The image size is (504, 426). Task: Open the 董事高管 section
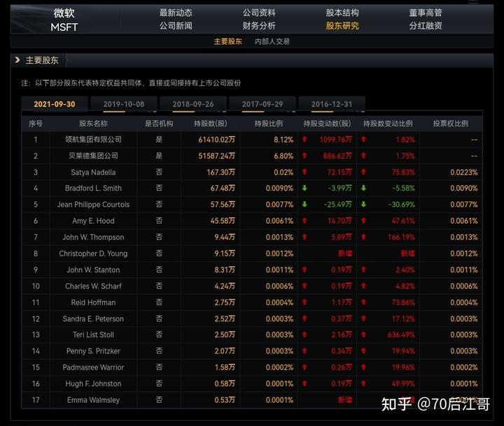point(426,13)
